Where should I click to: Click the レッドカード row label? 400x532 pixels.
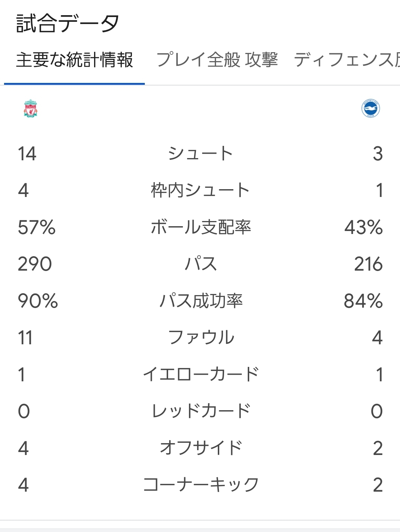click(200, 411)
